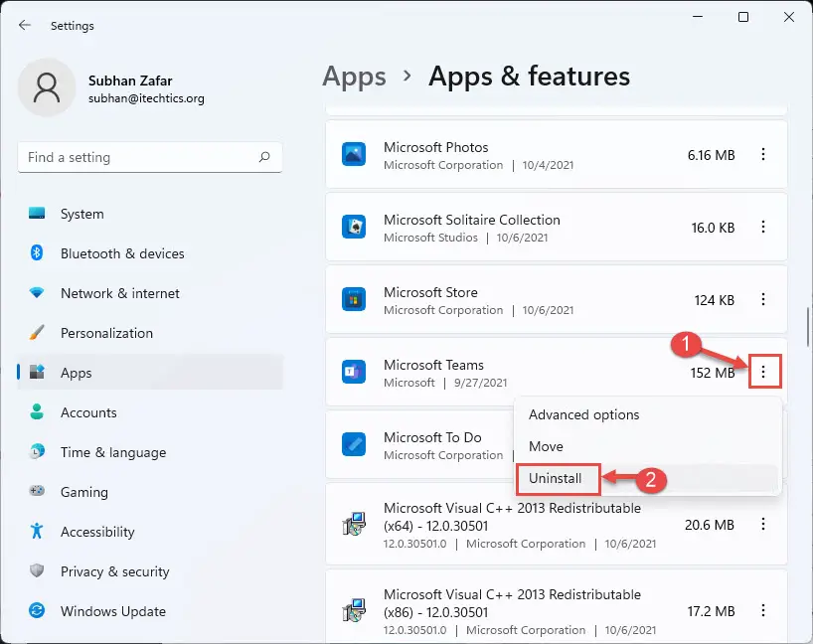Minimize the Settings window

click(x=698, y=17)
